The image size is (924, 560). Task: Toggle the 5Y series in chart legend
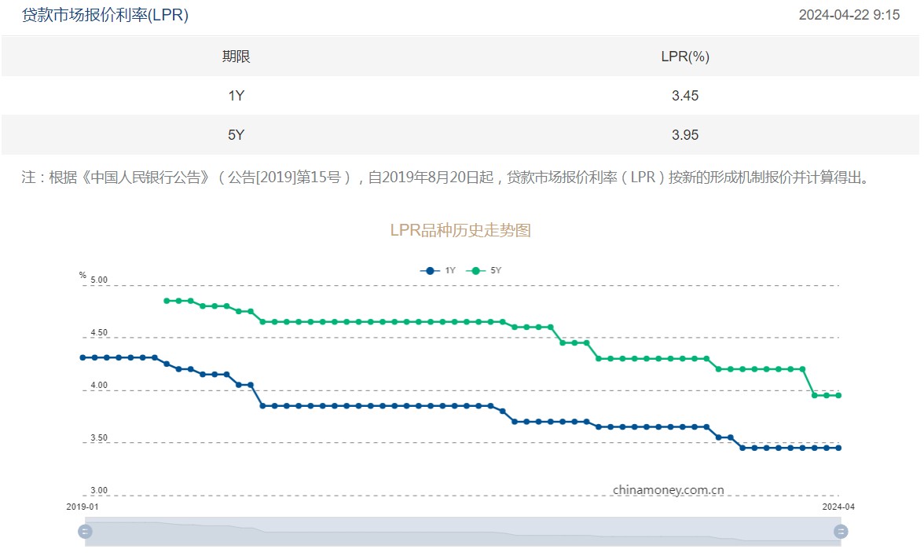click(484, 270)
